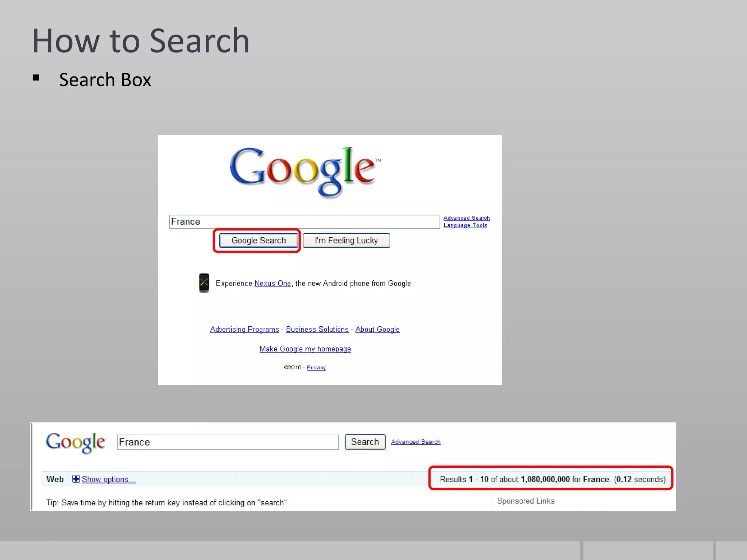Follow the Nexus One link
Screen dimensions: 747x560
(272, 283)
